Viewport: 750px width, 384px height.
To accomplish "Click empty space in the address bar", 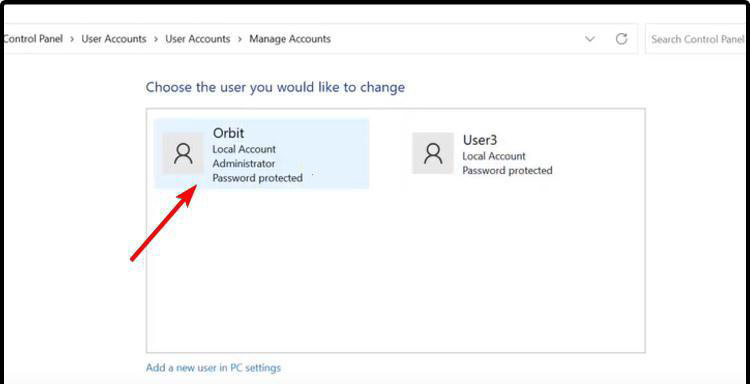I will (454, 39).
